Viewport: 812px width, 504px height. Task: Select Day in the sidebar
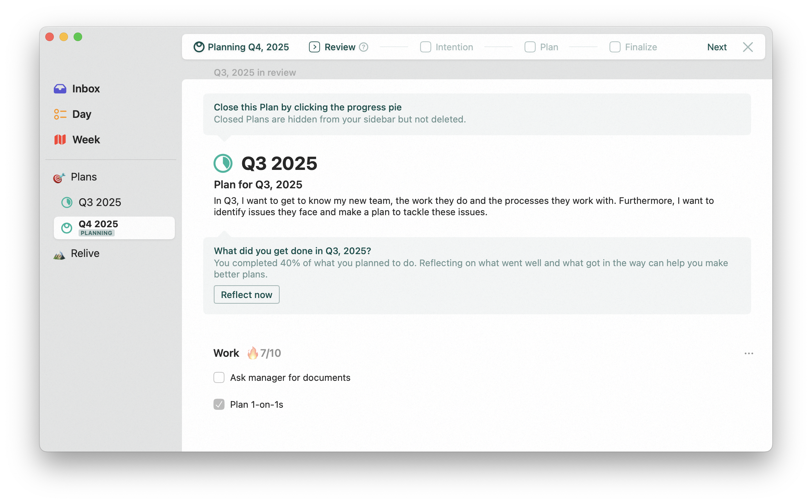82,114
